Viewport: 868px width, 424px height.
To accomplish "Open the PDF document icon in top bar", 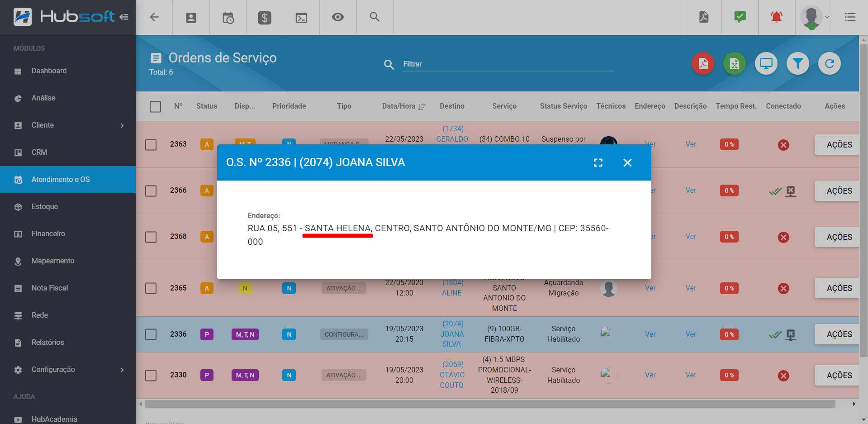I will 704,17.
